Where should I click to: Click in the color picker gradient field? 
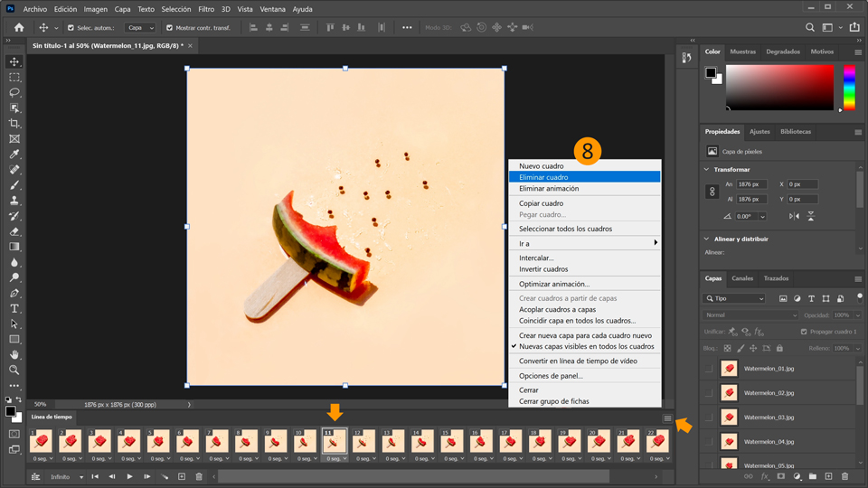(778, 88)
